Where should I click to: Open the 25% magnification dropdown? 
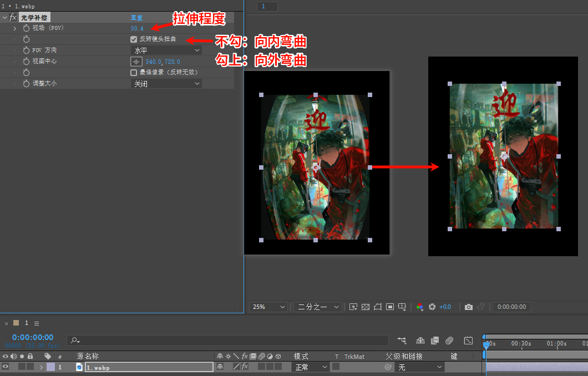pos(268,307)
